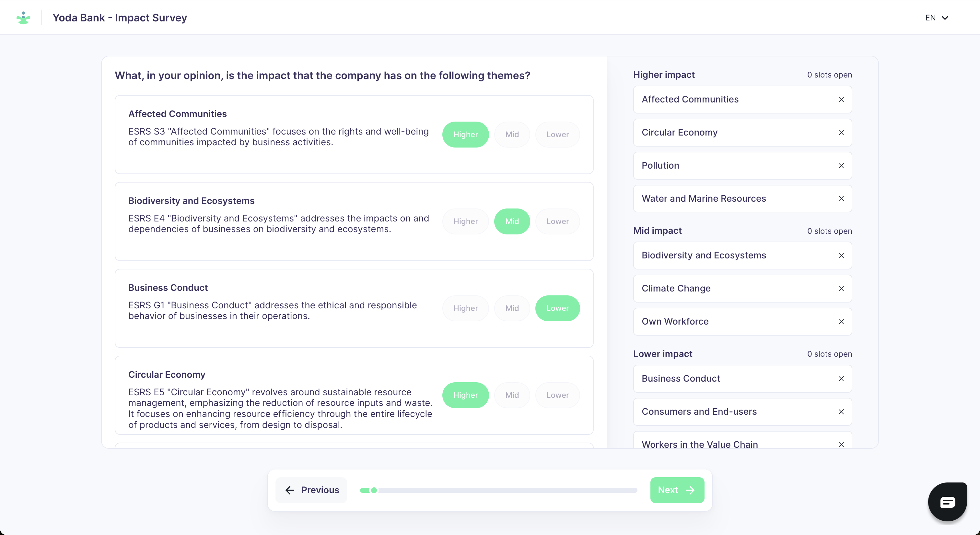Click the X next to Pollution
980x535 pixels.
841,166
